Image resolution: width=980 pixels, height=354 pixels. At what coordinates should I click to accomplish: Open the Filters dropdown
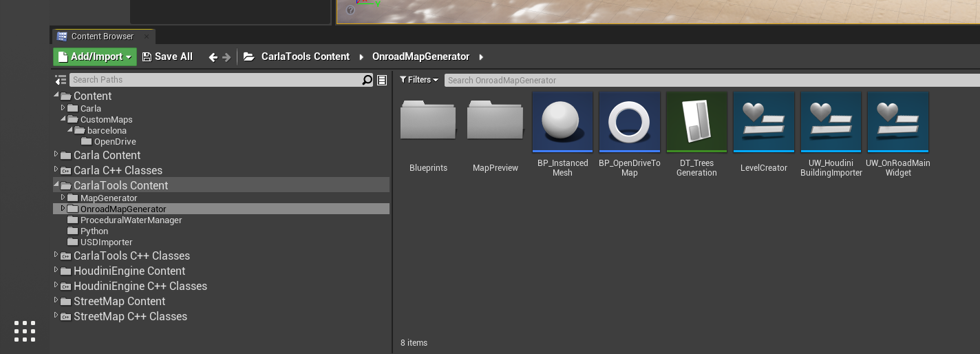(x=419, y=80)
